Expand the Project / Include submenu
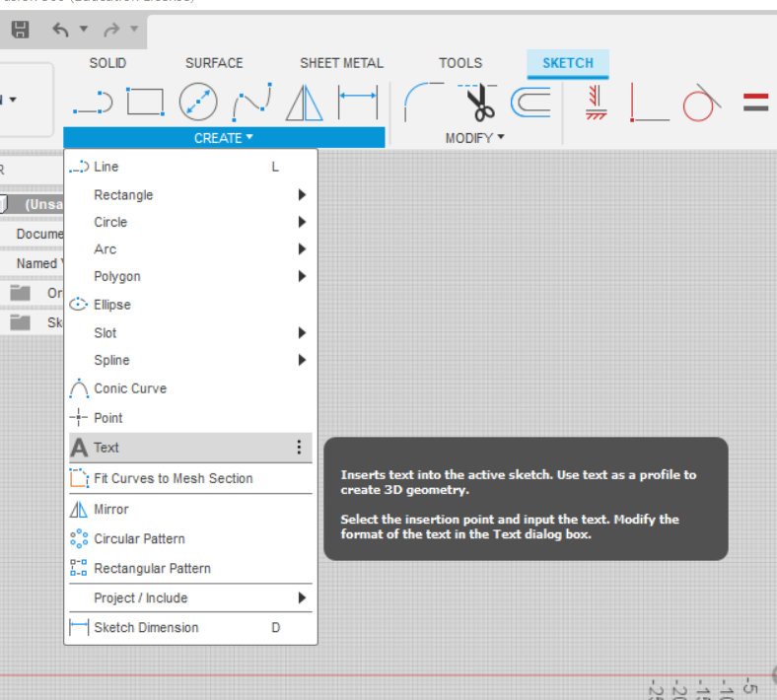 pos(190,597)
